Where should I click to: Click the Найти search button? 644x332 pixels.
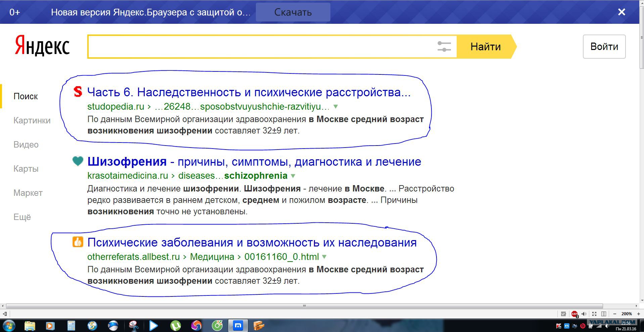pos(486,47)
